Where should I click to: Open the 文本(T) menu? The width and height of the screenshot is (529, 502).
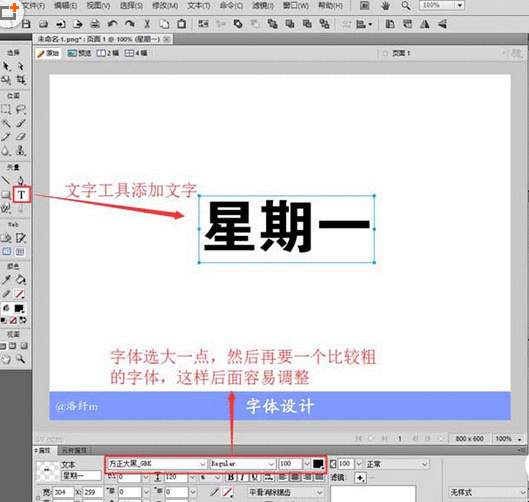point(198,6)
